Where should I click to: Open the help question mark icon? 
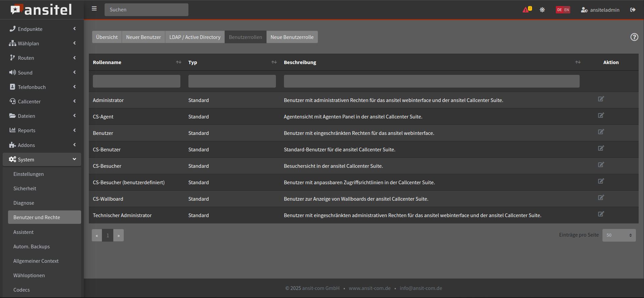(634, 37)
